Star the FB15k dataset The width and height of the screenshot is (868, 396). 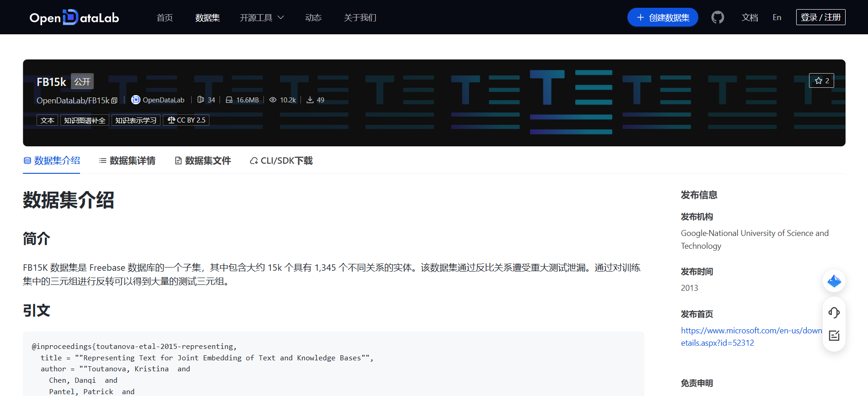point(821,80)
